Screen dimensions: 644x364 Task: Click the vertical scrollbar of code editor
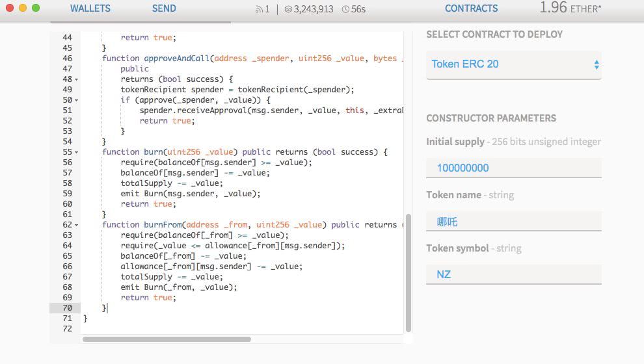coord(409,272)
